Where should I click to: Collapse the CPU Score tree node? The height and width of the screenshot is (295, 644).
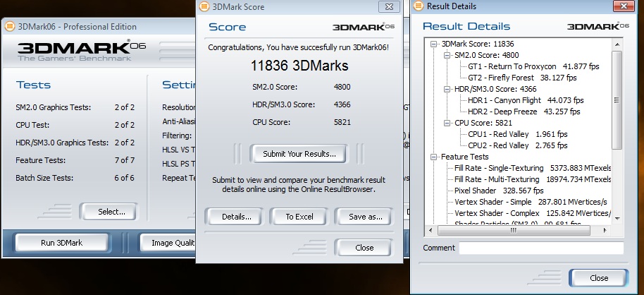coord(447,123)
